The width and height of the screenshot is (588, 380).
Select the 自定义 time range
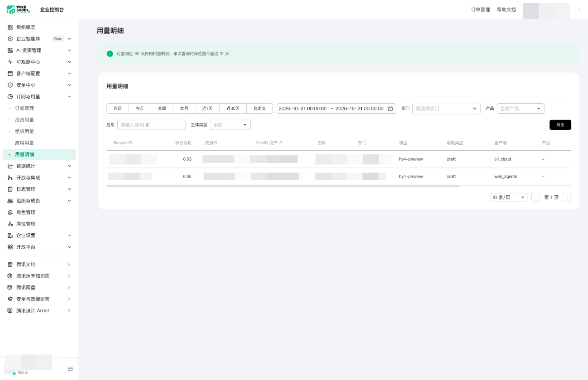pyautogui.click(x=260, y=109)
